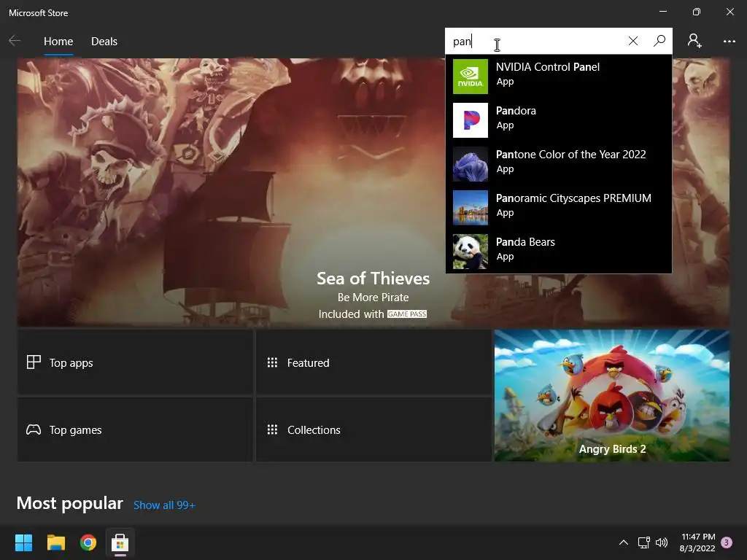Image resolution: width=747 pixels, height=560 pixels.
Task: Click the Microsoft Store taskbar icon
Action: tap(120, 542)
